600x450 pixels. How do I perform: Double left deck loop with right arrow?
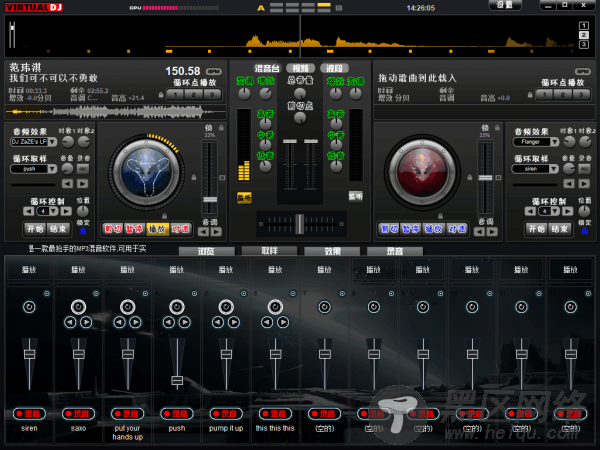pos(66,211)
